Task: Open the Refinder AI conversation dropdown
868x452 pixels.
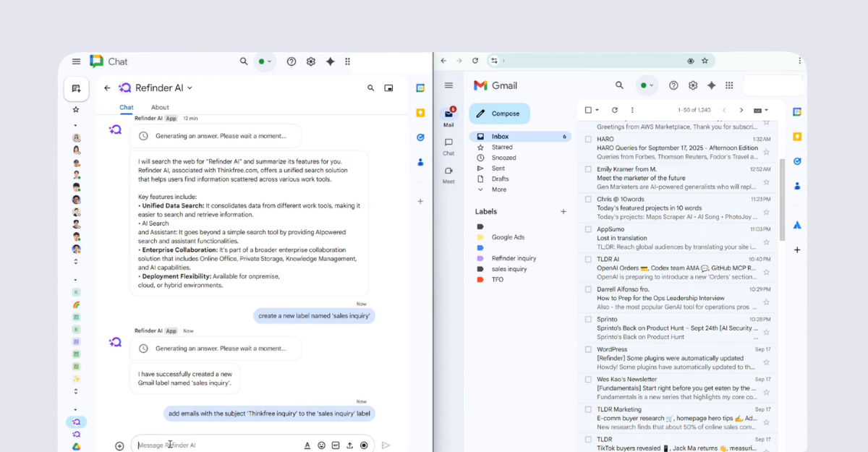Action: [x=188, y=88]
